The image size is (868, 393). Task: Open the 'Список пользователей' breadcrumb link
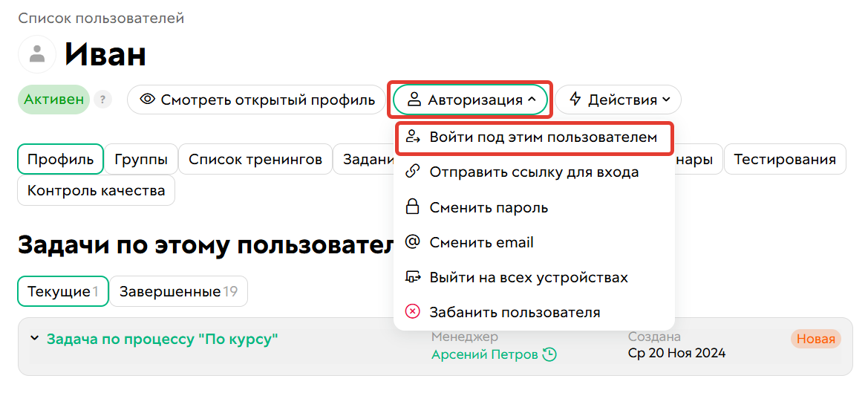(101, 19)
